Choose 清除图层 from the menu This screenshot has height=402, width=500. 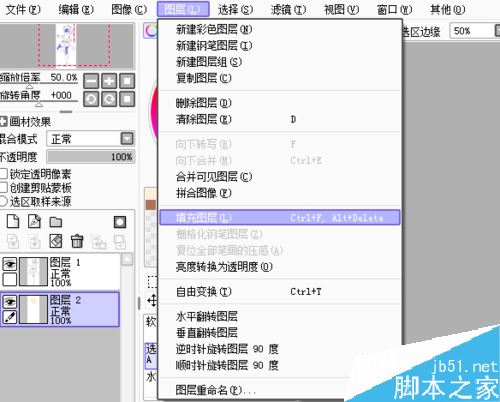(280, 119)
